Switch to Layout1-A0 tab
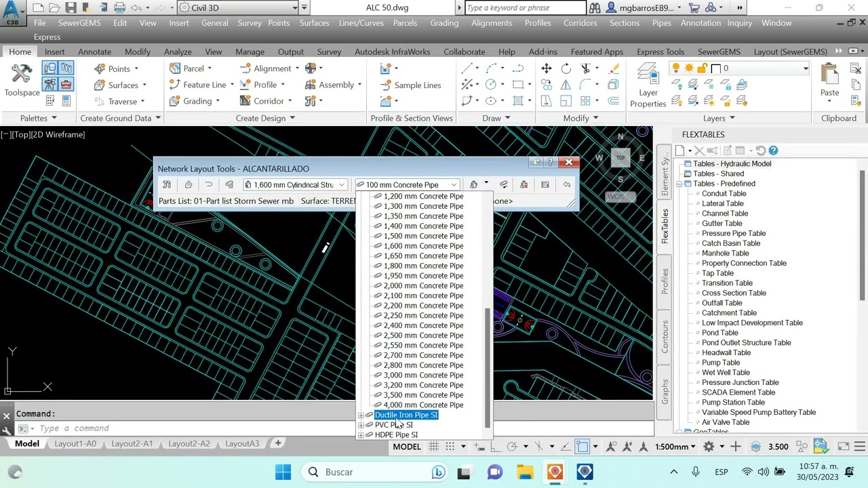This screenshot has height=488, width=868. pyautogui.click(x=75, y=443)
